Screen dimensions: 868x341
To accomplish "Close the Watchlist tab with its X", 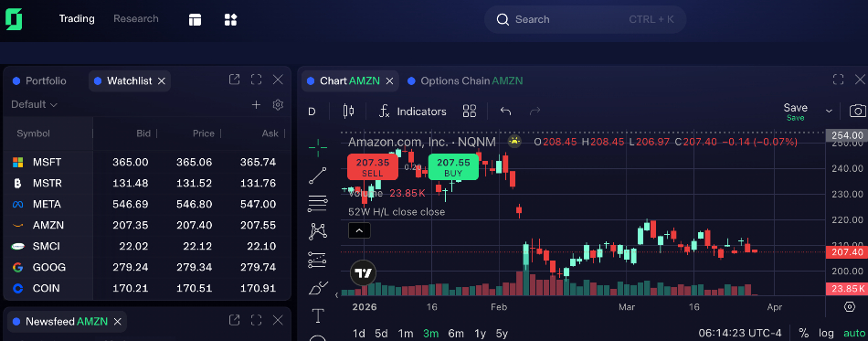I will [161, 80].
